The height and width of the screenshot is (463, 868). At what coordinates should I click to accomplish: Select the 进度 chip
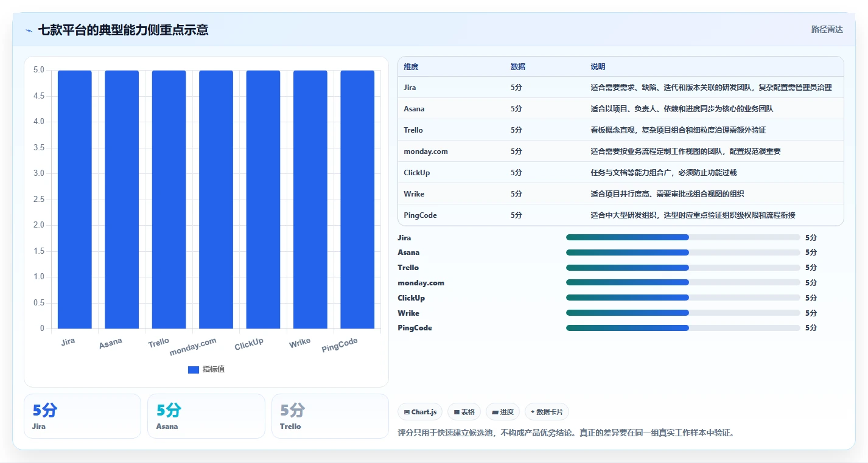(503, 412)
